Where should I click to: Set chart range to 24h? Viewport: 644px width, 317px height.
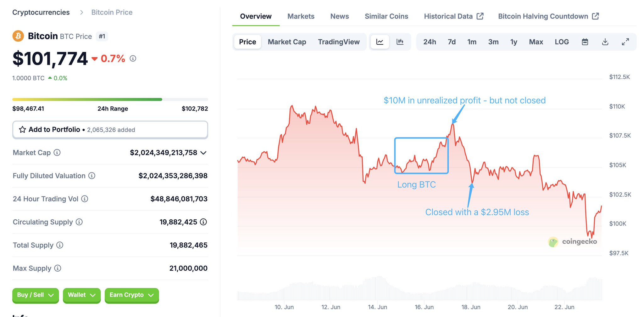pos(430,42)
